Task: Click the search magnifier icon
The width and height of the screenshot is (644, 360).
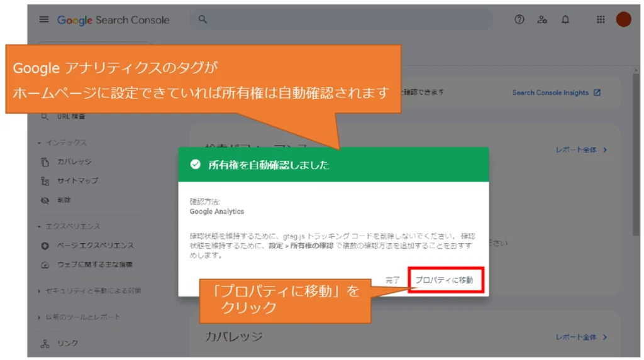Action: tap(203, 19)
